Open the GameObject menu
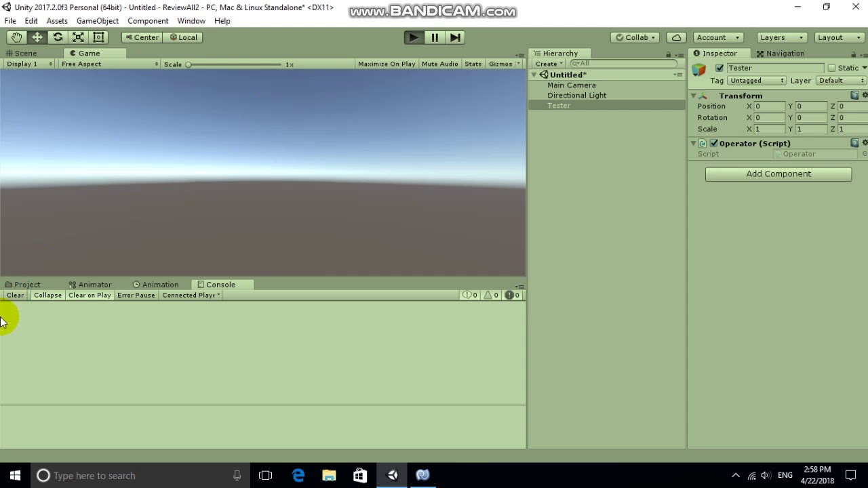This screenshot has width=868, height=488. 98,20
